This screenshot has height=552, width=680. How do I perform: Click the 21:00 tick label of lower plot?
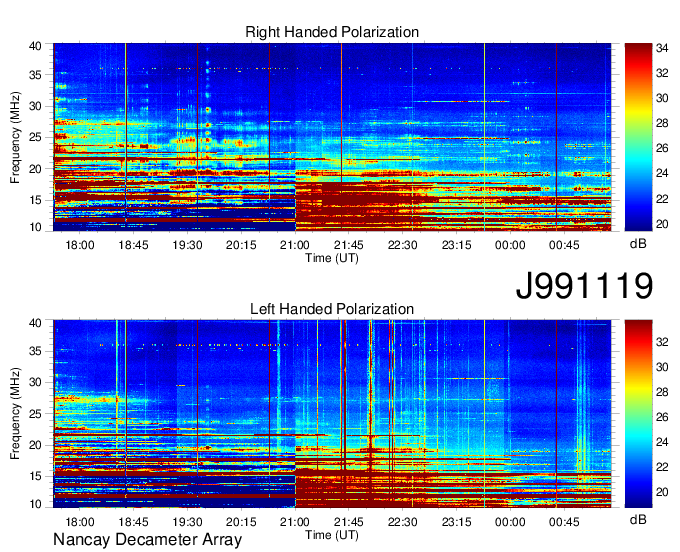coord(295,522)
